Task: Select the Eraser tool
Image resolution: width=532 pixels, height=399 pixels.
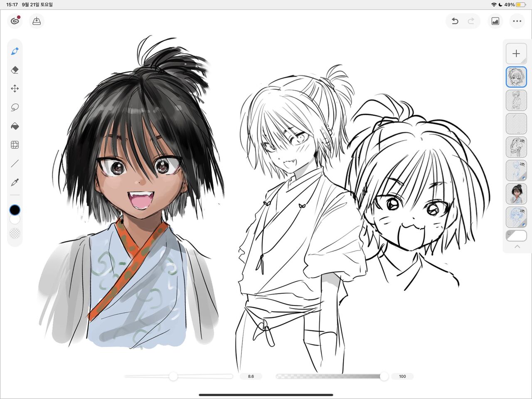Action: 15,70
